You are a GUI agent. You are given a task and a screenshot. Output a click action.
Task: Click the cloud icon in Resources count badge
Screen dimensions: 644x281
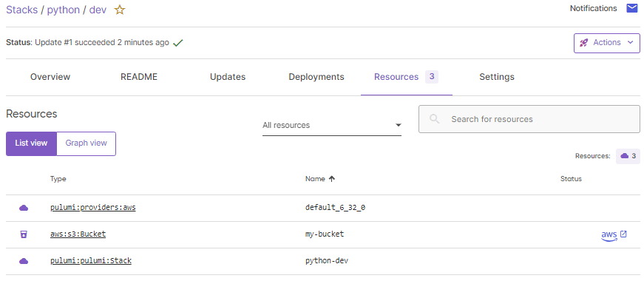tap(624, 156)
